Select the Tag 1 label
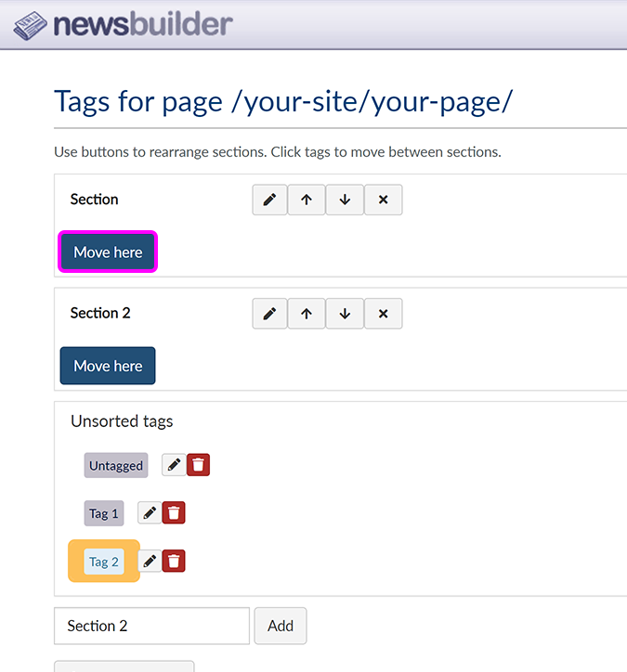This screenshot has height=672, width=627. [x=104, y=513]
